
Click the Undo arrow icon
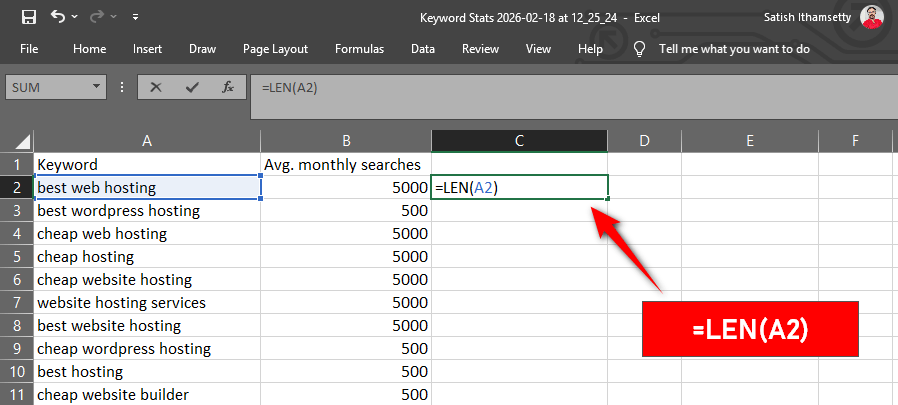(x=58, y=17)
